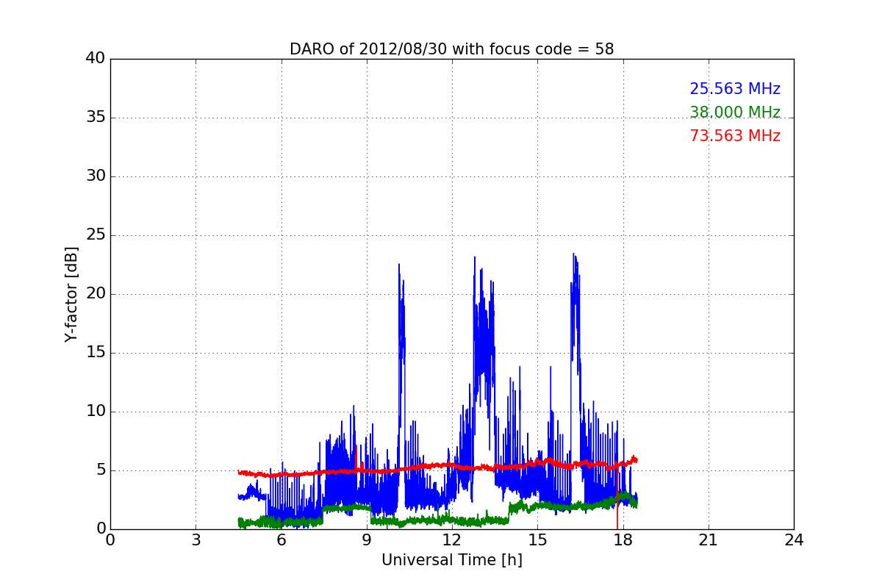Click the 'Y-factor [dB]' axis label
882x588 pixels.
(71, 294)
